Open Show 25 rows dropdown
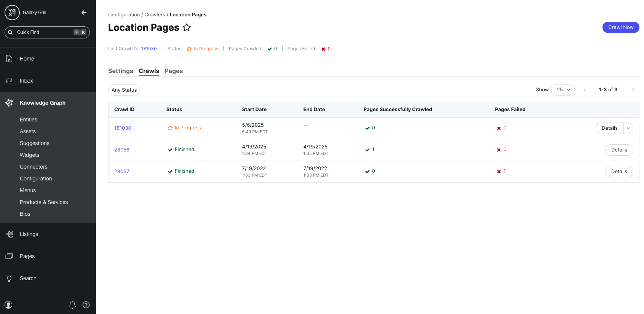Viewport: 644px width, 314px height. pyautogui.click(x=563, y=90)
